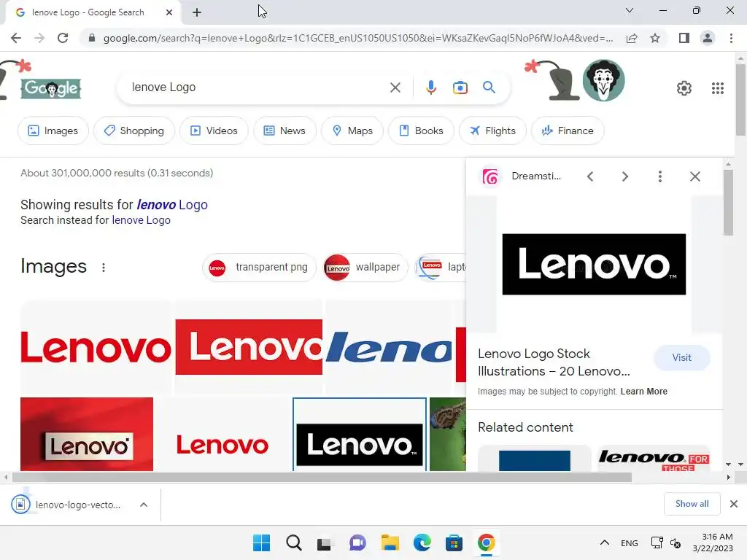
Task: Open tab search dropdown
Action: click(x=630, y=10)
